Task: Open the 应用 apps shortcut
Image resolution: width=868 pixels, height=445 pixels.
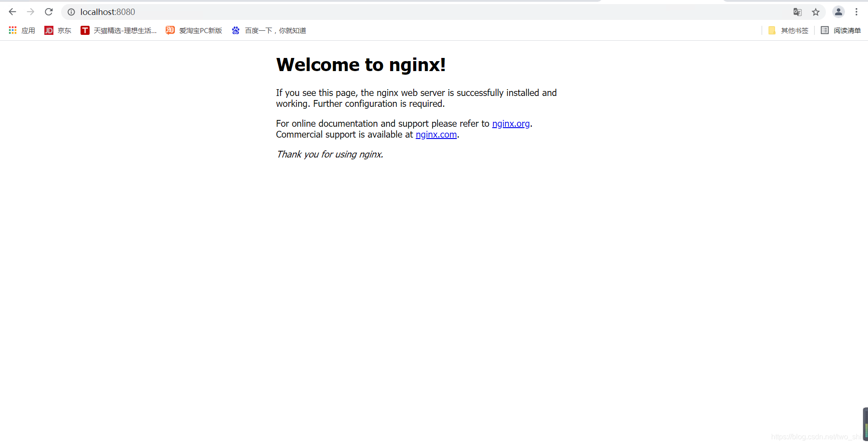Action: pos(22,30)
